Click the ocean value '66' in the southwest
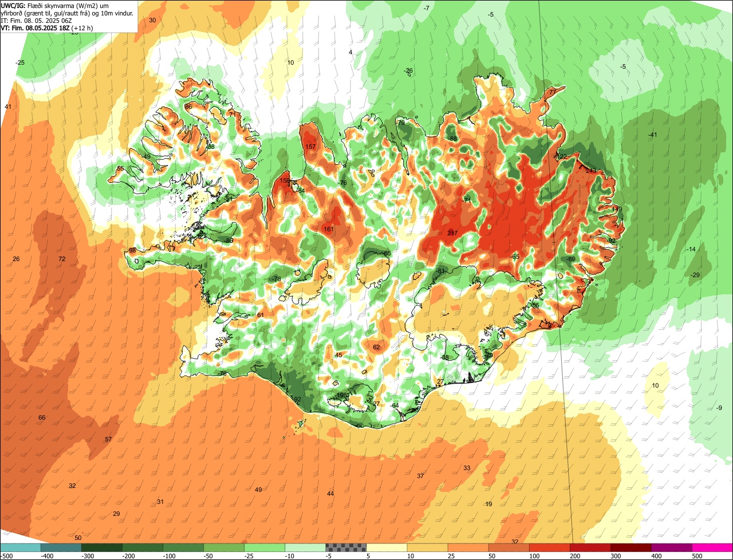733x560 pixels. point(42,418)
